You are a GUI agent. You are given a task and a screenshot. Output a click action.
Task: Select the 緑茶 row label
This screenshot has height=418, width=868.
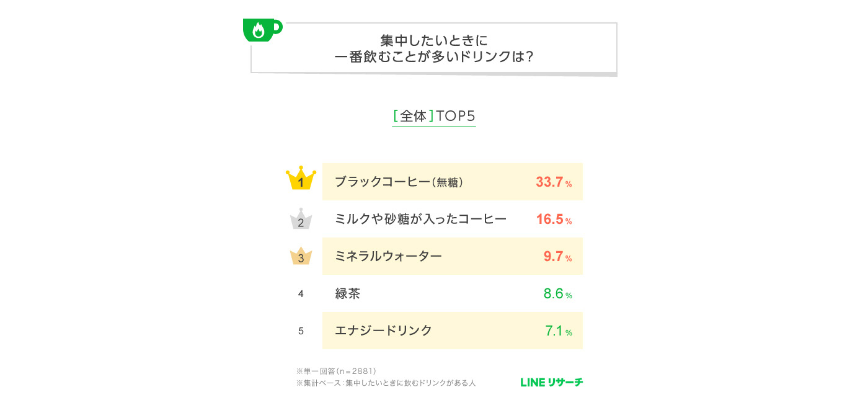click(347, 293)
